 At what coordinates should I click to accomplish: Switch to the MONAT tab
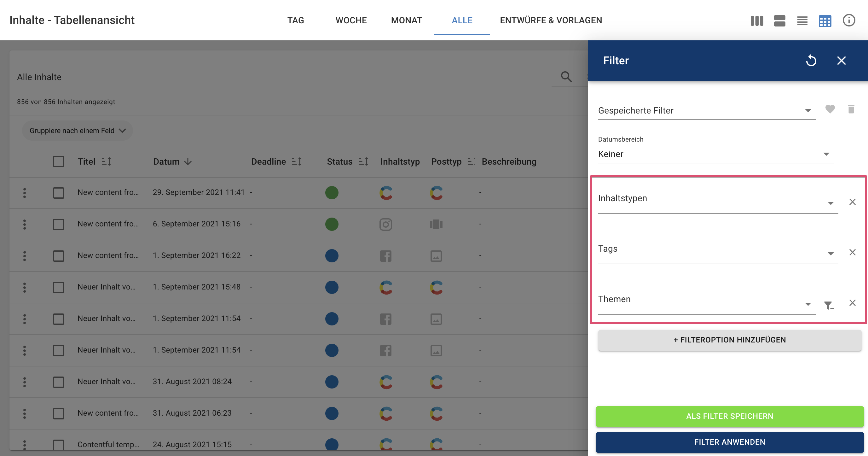pyautogui.click(x=406, y=20)
